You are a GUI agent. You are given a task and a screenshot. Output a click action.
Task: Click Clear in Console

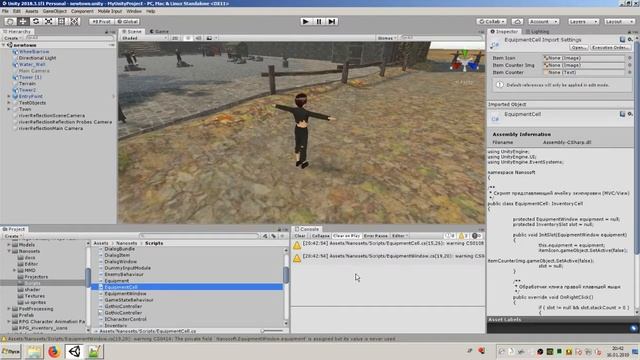(x=300, y=236)
